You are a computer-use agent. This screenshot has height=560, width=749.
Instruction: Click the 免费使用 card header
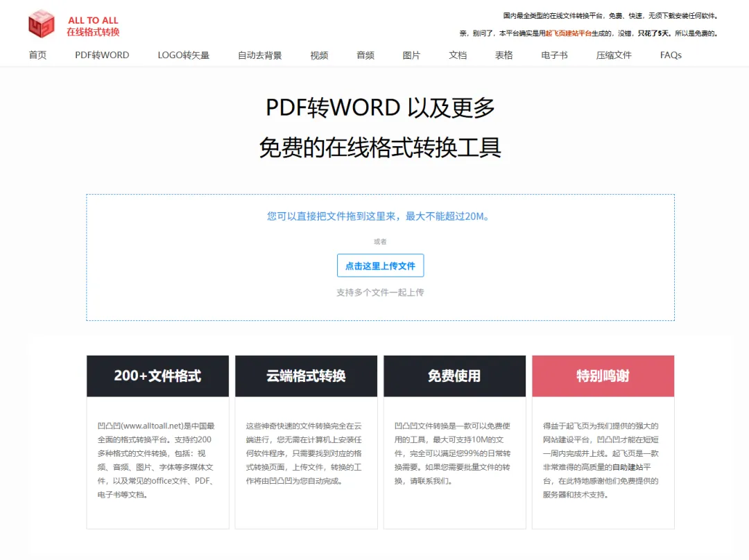455,376
